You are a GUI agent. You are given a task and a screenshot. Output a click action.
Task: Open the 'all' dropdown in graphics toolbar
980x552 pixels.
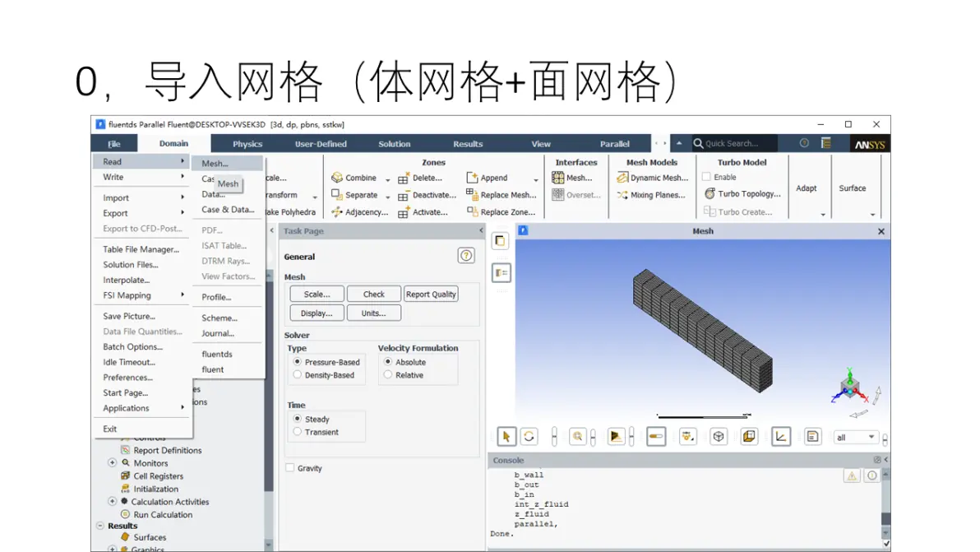[x=856, y=437]
